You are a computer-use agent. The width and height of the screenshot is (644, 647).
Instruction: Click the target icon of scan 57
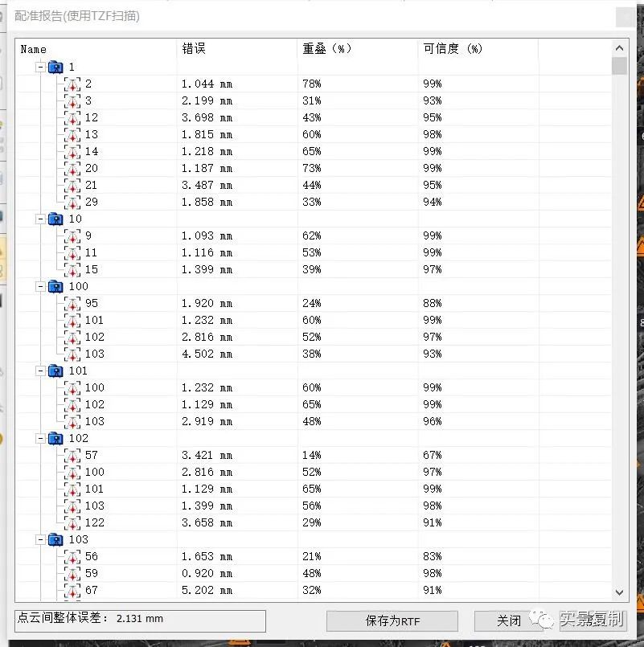click(72, 456)
